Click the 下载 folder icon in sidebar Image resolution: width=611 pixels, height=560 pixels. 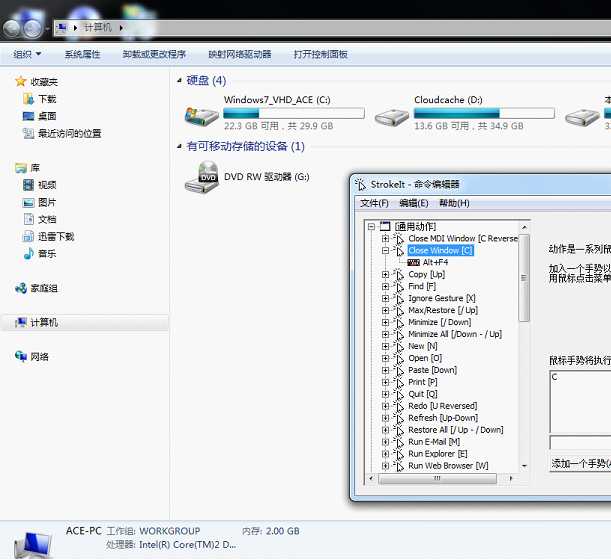[28, 99]
